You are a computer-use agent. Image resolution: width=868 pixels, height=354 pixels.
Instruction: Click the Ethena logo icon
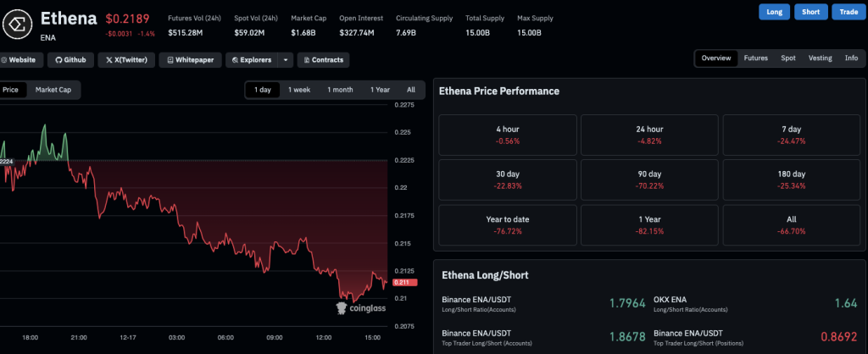(x=14, y=24)
